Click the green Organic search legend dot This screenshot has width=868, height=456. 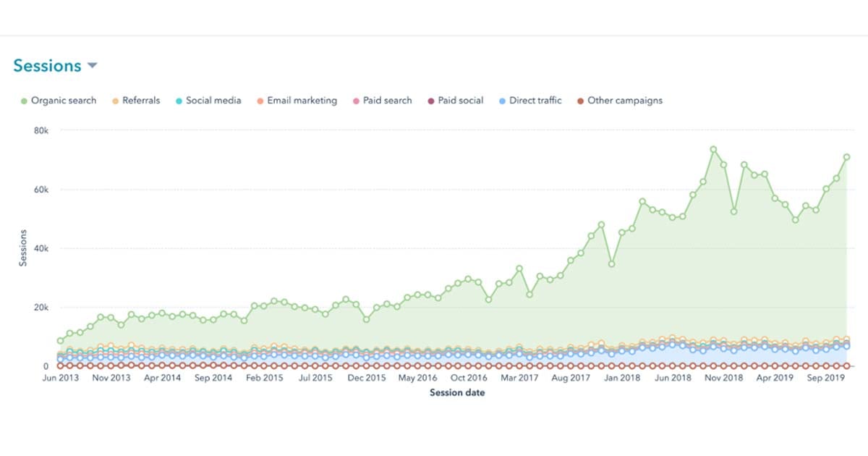point(23,100)
